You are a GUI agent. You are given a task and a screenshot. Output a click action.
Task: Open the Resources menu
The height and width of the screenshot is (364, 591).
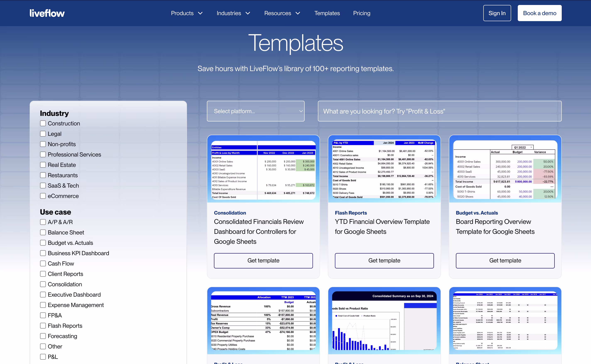[282, 13]
